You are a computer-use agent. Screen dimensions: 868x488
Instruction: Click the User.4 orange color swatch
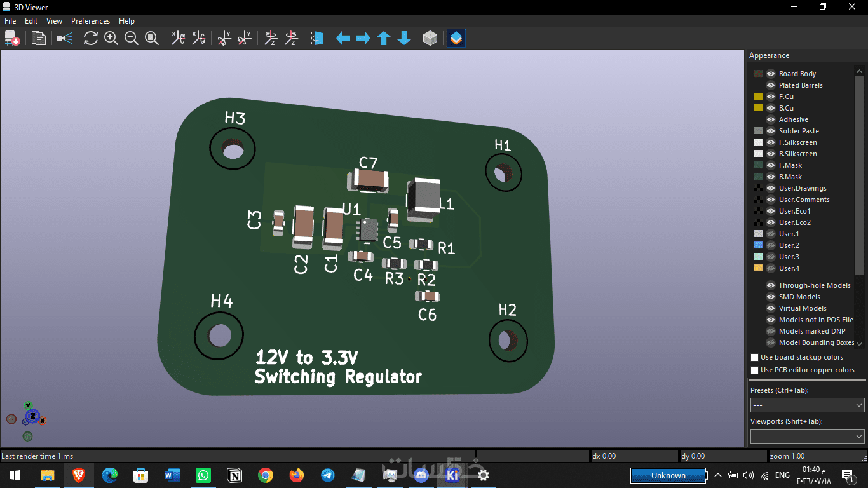coord(757,268)
